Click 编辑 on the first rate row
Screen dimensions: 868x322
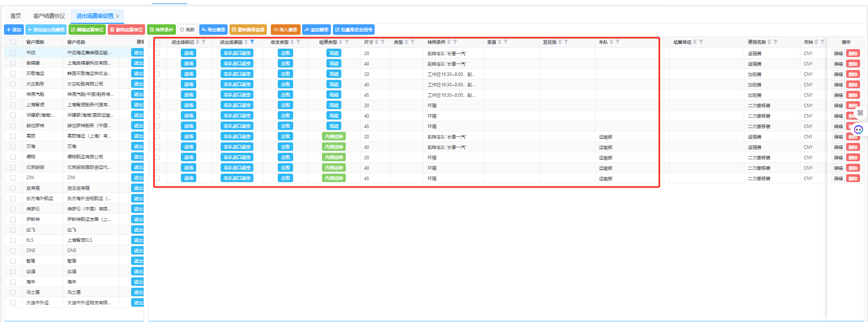click(838, 53)
